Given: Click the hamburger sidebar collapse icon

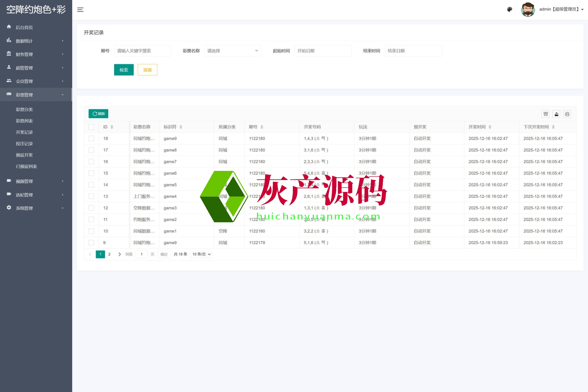Looking at the screenshot, I should click(x=80, y=10).
